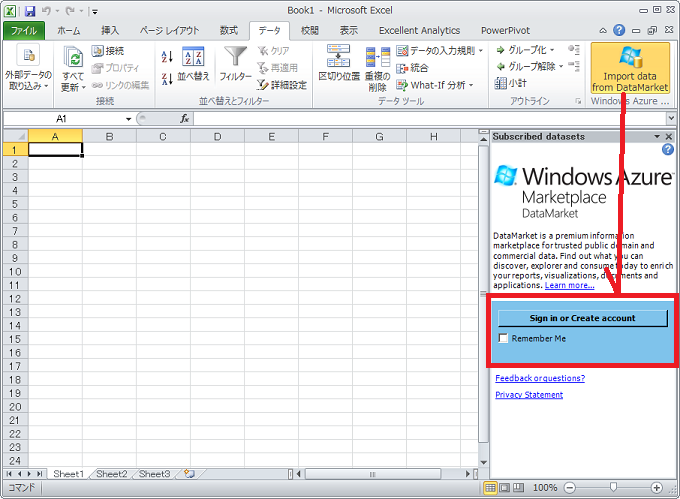This screenshot has width=680, height=499.
Task: Select row 10 header
Action: [x=15, y=272]
